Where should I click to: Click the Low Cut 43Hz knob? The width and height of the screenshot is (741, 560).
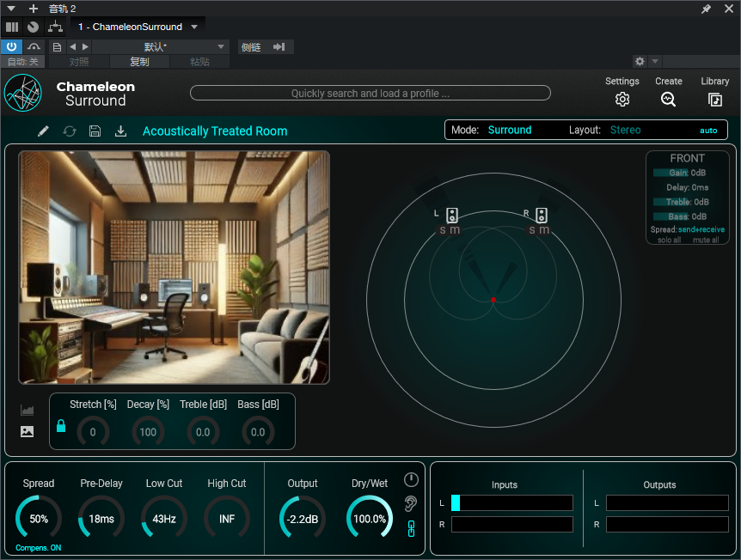pyautogui.click(x=164, y=519)
